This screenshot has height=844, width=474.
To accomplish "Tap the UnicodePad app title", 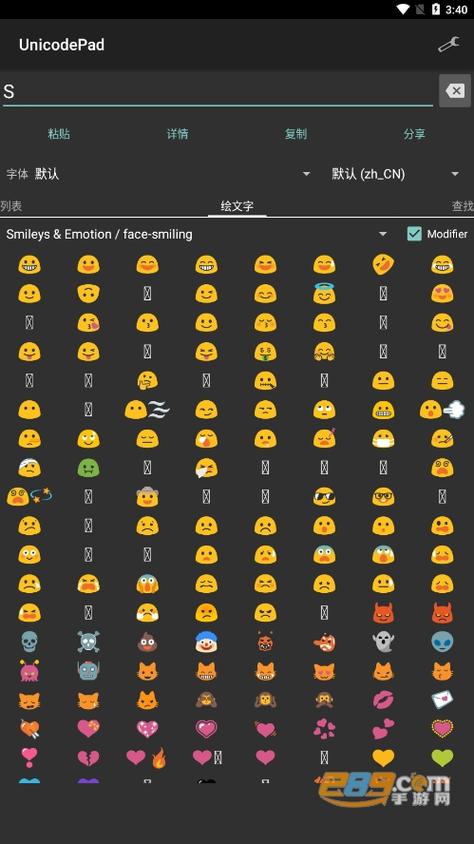I will tap(62, 45).
